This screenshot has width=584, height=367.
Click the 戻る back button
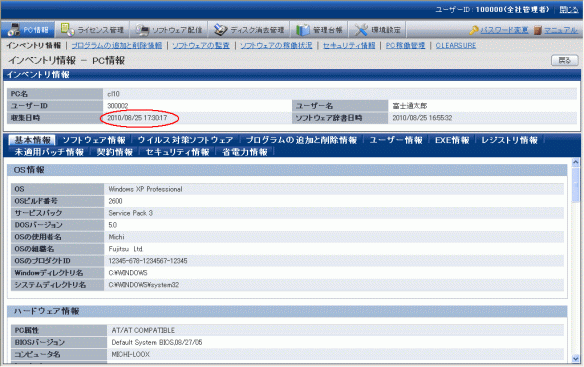coord(565,60)
